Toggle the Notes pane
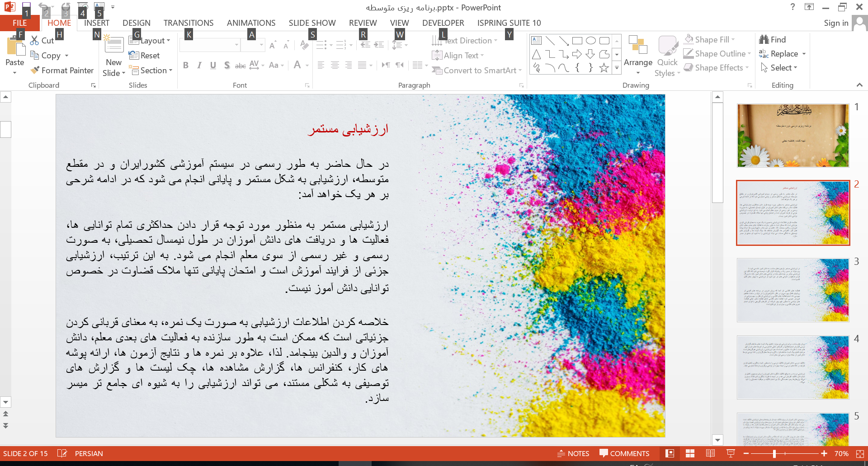Viewport: 868px width, 466px height. click(573, 453)
